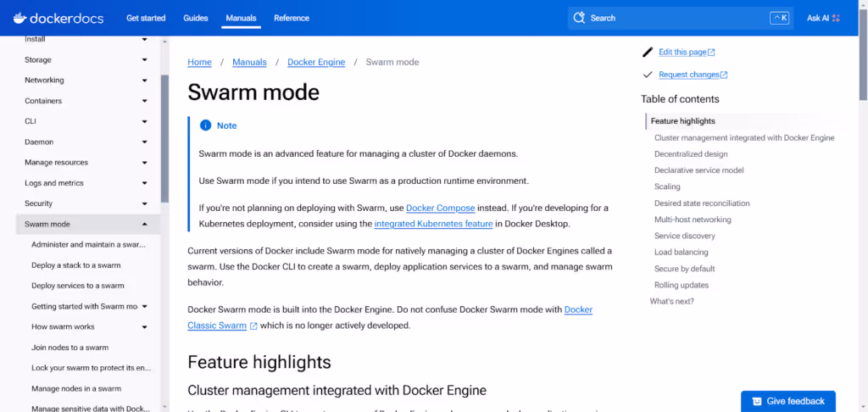
Task: Jump to Rolling updates in contents
Action: click(682, 285)
